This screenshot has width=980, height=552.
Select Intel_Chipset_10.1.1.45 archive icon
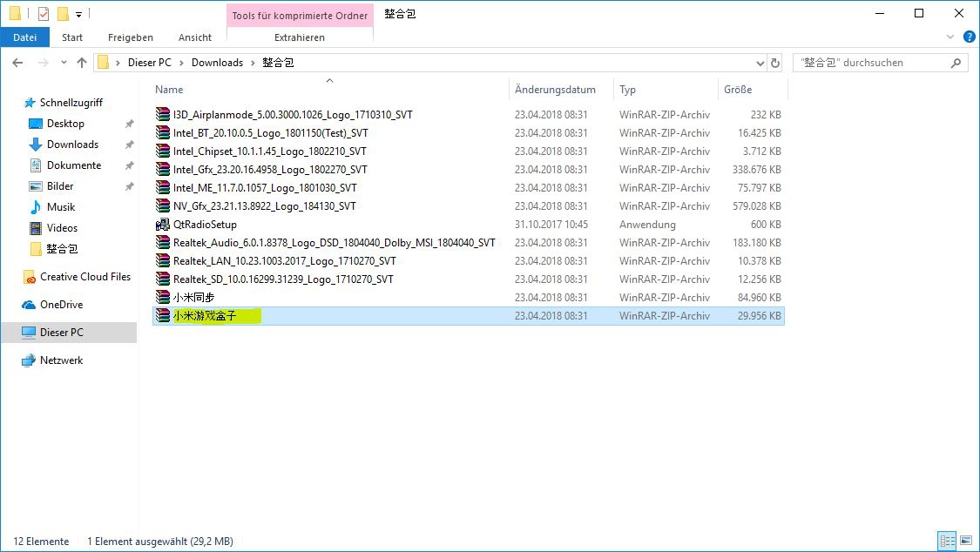(163, 151)
